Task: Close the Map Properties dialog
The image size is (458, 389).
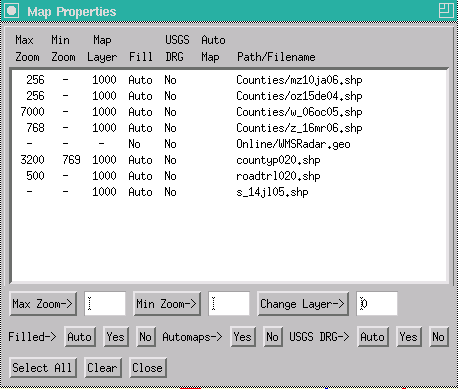Action: (x=148, y=368)
